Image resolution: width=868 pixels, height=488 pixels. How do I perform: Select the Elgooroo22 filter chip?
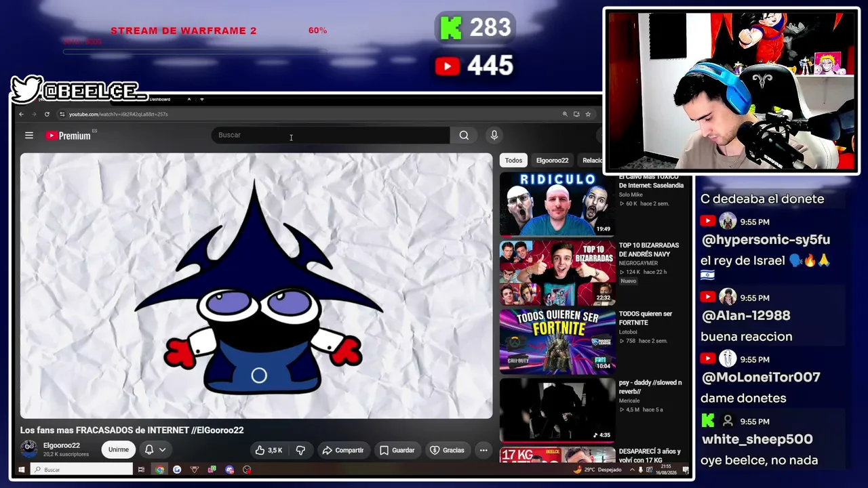click(x=552, y=161)
